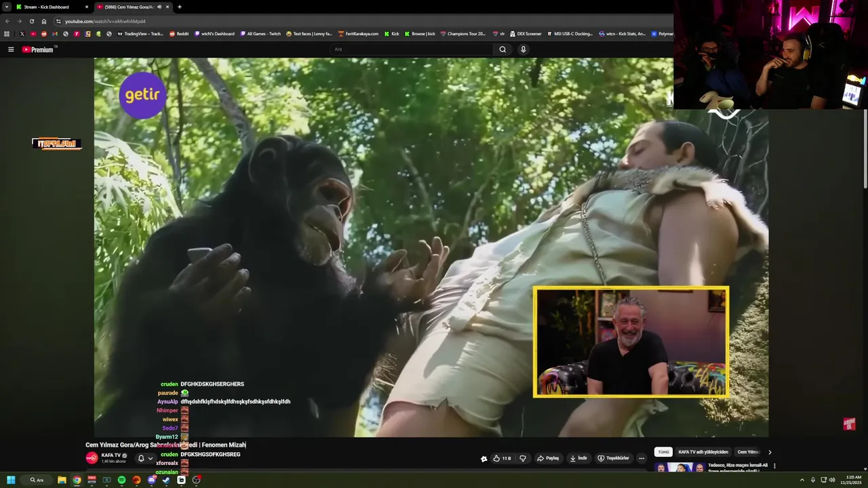Start voice search with the microphone icon
This screenshot has width=868, height=488.
coord(523,49)
